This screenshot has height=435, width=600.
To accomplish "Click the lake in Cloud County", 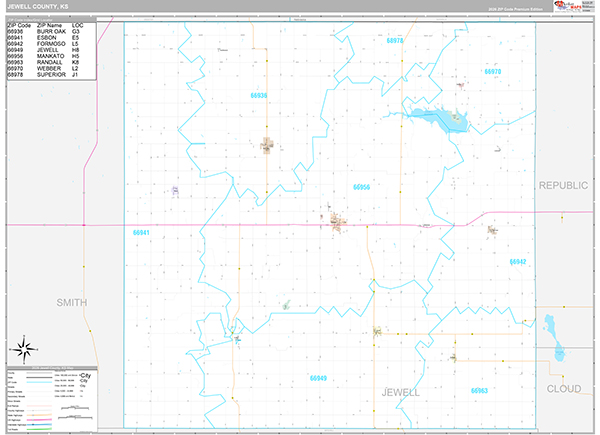I will (553, 338).
